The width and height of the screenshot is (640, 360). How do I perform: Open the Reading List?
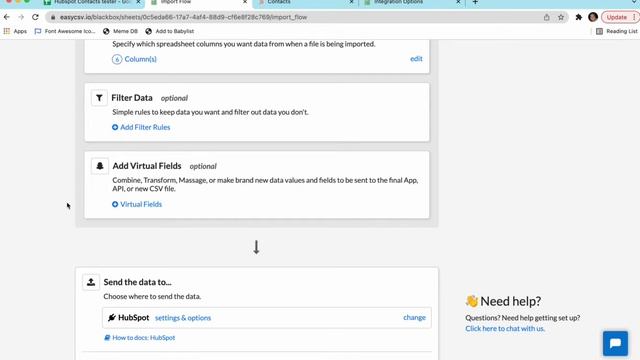pyautogui.click(x=617, y=31)
